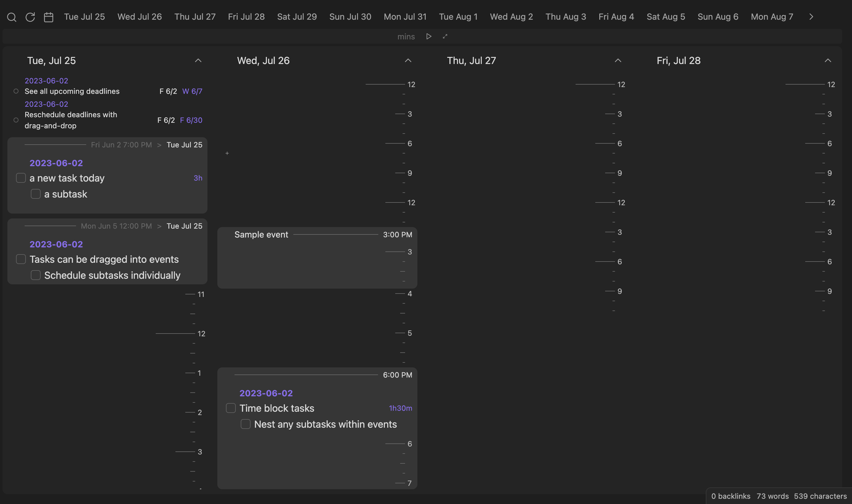Click the W 6/7 deadline date
The width and height of the screenshot is (852, 504).
(192, 91)
